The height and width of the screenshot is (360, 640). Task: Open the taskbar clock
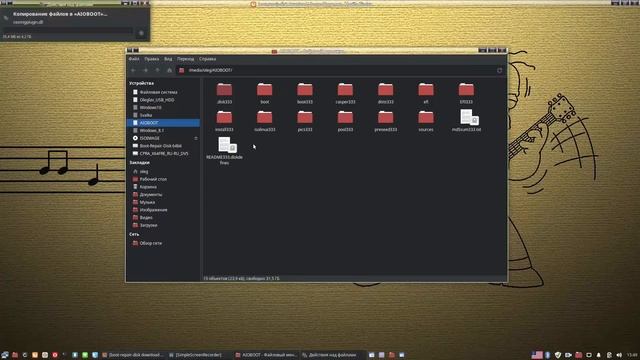coord(632,355)
